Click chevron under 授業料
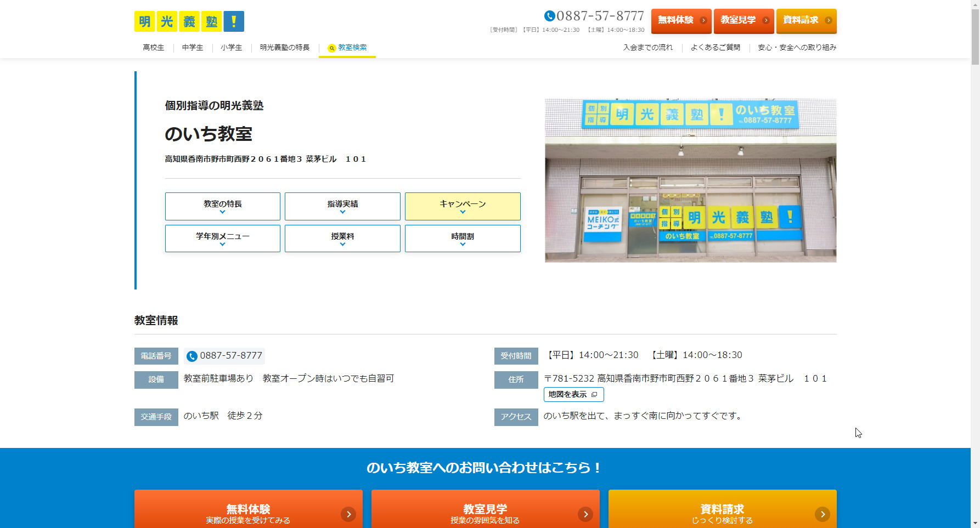 (x=342, y=245)
